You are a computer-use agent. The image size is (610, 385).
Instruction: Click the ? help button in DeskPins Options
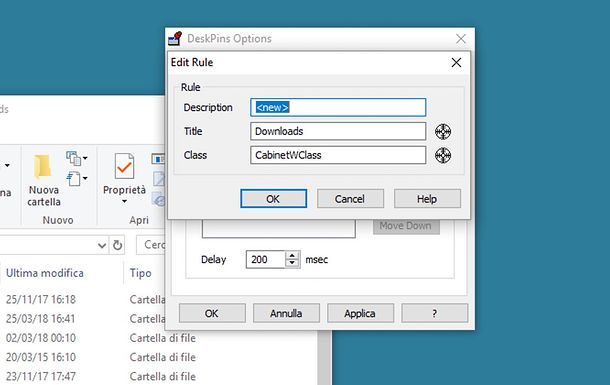click(x=435, y=313)
